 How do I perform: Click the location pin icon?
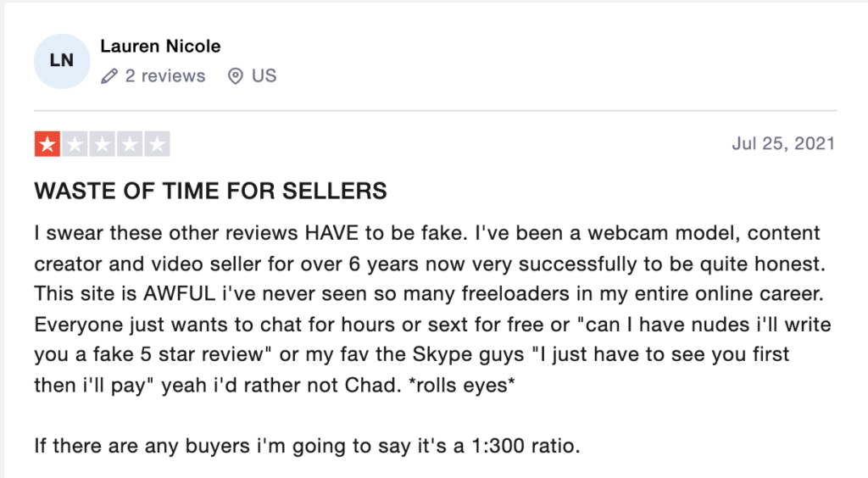pyautogui.click(x=236, y=75)
